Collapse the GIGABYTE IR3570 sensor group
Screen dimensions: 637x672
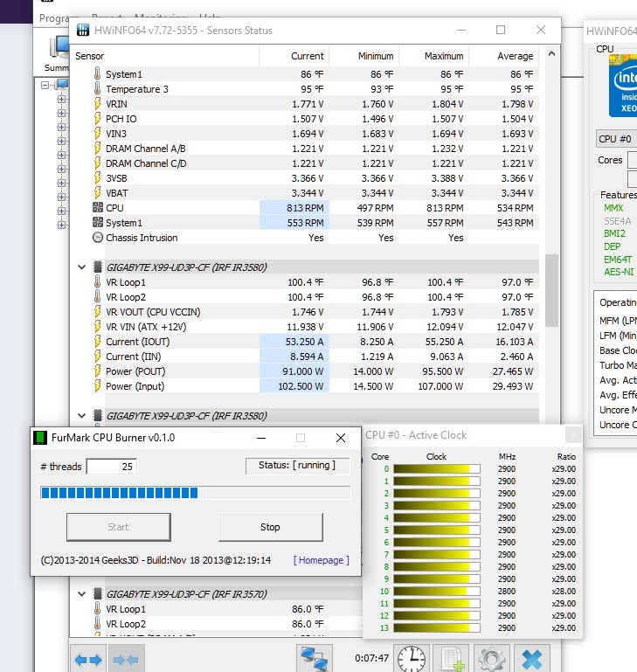pos(81,594)
